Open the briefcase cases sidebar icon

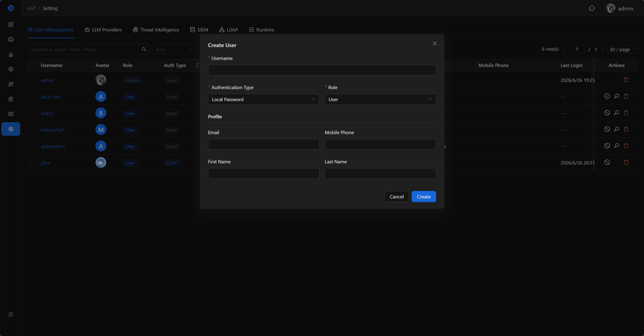[x=11, y=39]
